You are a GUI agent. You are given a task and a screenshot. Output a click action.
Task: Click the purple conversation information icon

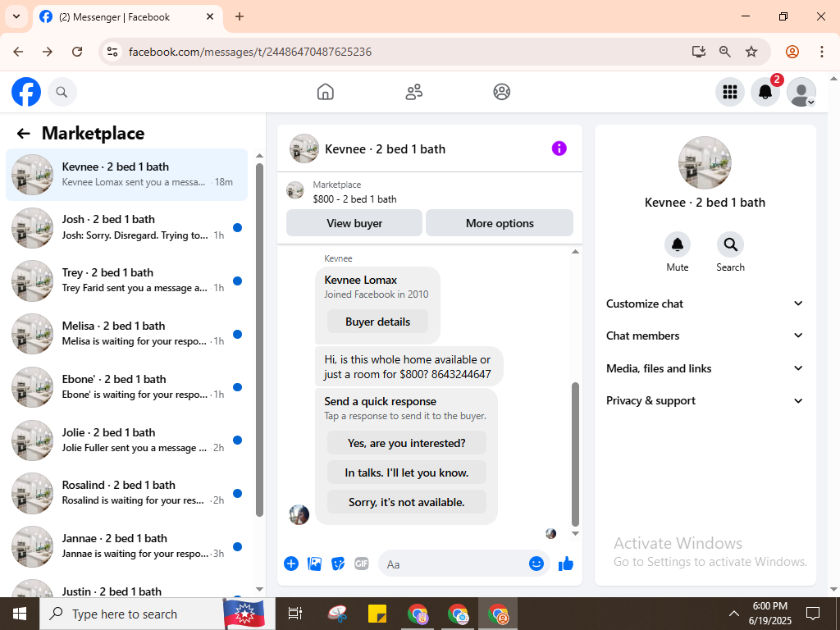click(559, 148)
